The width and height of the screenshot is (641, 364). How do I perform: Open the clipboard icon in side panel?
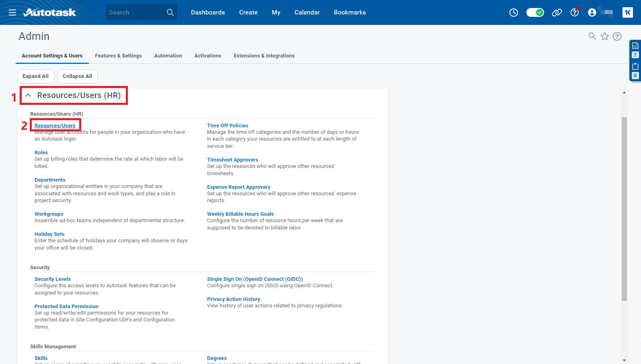click(635, 66)
